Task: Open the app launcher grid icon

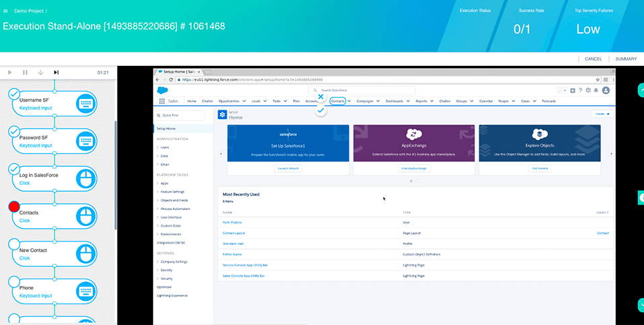Action: pos(161,101)
